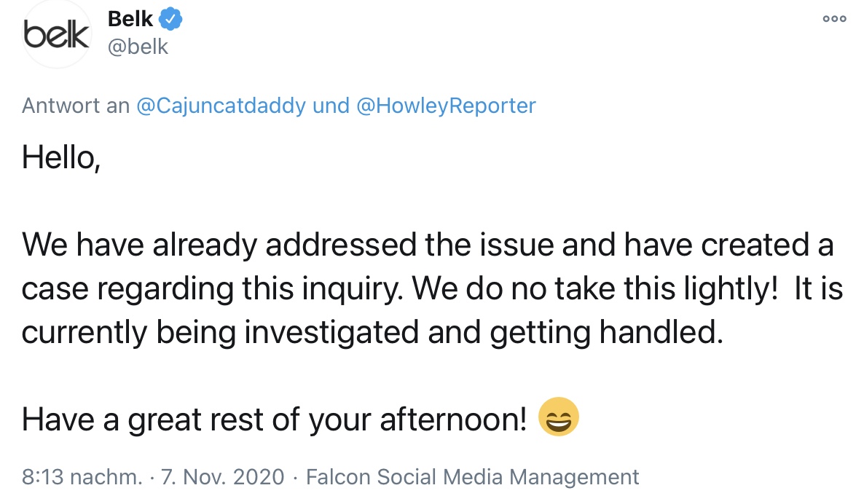Open the Falcon Social Media Management source link
The height and width of the screenshot is (504, 864).
point(472,478)
